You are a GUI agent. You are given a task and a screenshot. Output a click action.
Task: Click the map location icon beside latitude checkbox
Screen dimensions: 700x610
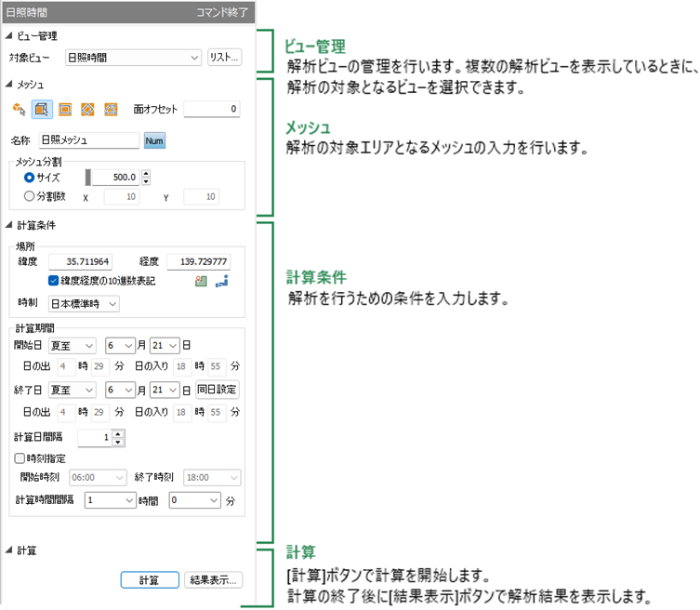coord(201,281)
